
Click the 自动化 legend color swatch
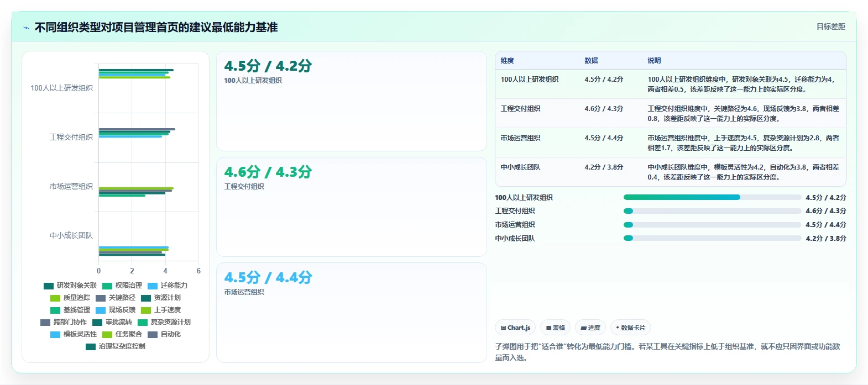click(x=153, y=334)
